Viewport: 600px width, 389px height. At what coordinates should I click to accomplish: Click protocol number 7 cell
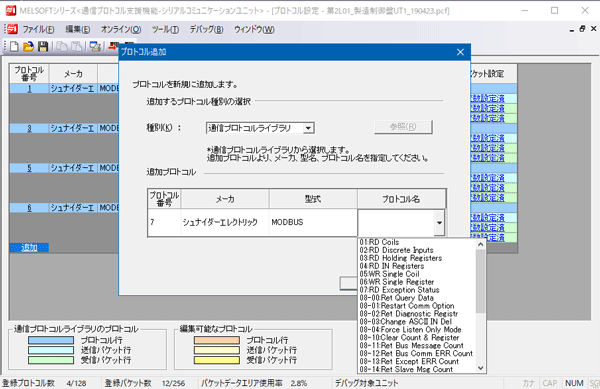[x=164, y=223]
